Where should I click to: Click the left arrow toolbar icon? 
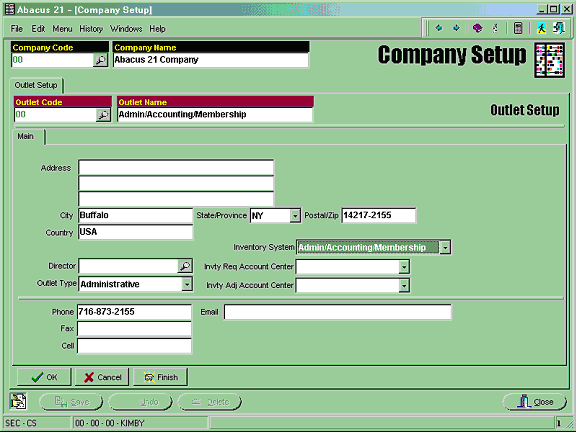[439, 28]
